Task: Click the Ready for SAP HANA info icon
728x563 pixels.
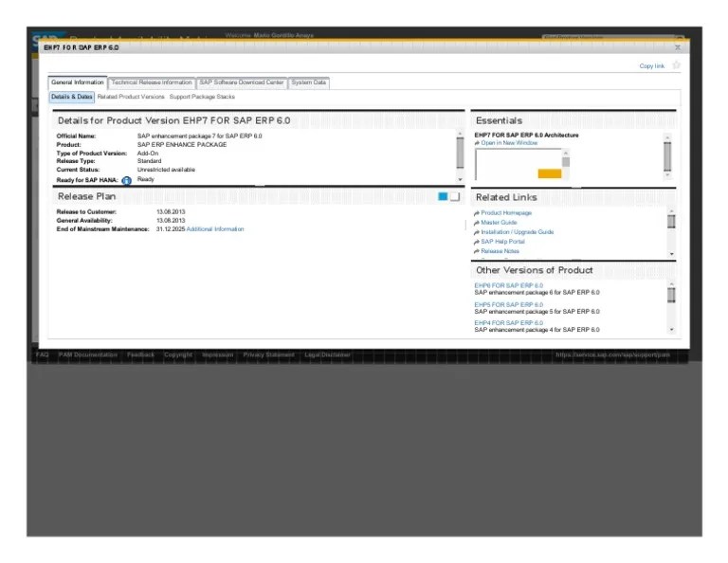Action: point(126,180)
